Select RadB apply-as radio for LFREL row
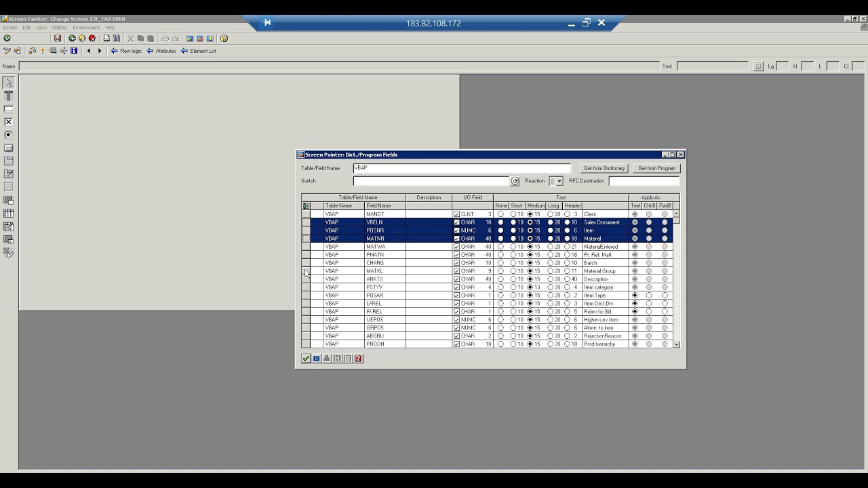 665,304
